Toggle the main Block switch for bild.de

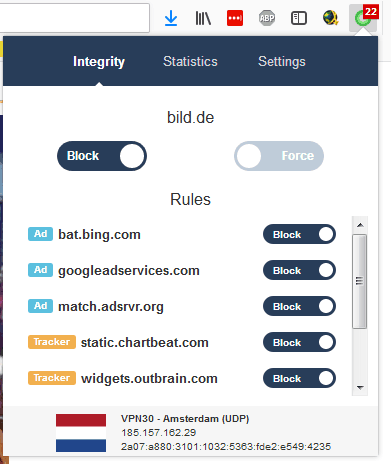(102, 156)
